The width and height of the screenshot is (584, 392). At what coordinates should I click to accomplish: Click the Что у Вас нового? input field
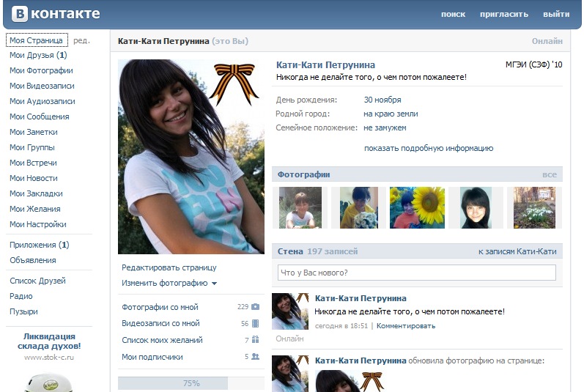[x=416, y=273]
